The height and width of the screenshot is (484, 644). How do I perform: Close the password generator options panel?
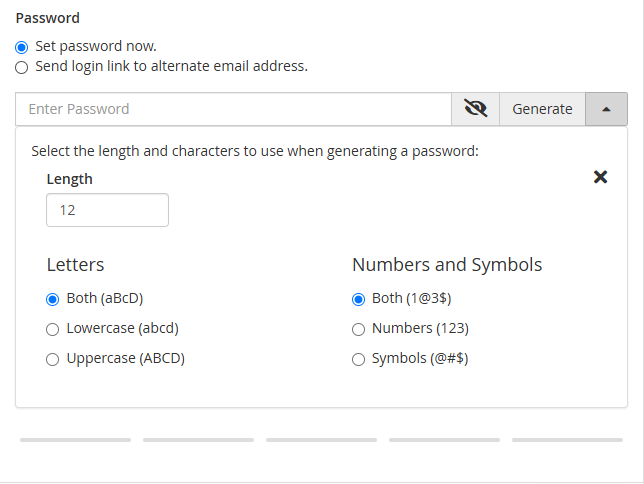point(600,177)
